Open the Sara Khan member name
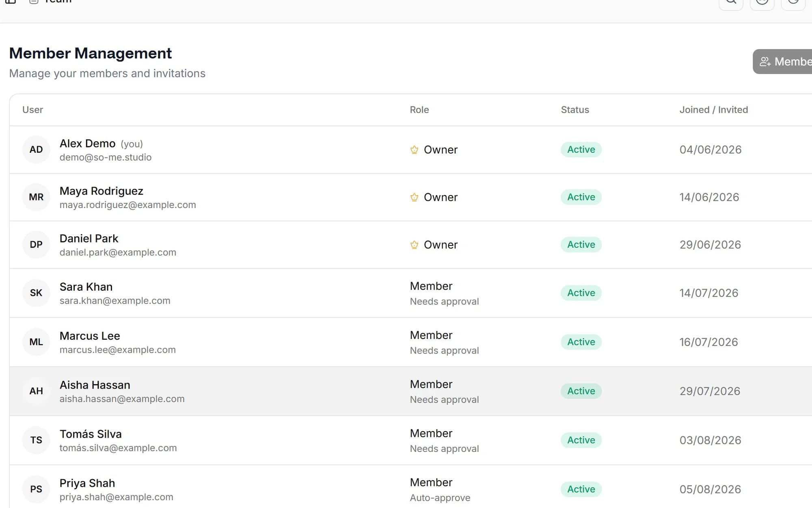Image resolution: width=812 pixels, height=508 pixels. tap(86, 287)
